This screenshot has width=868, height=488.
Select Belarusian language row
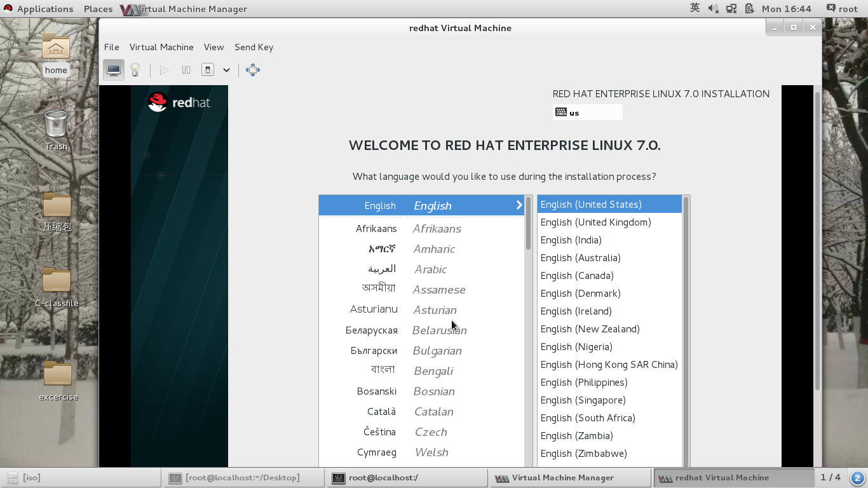tap(421, 330)
